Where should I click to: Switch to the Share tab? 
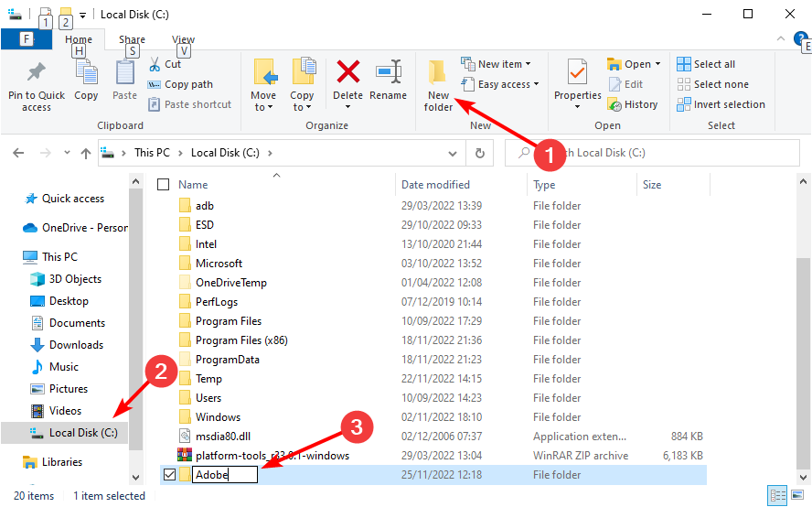132,39
